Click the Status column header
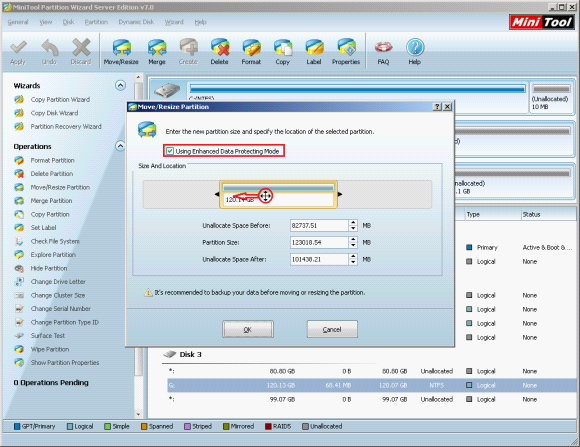 [x=549, y=214]
